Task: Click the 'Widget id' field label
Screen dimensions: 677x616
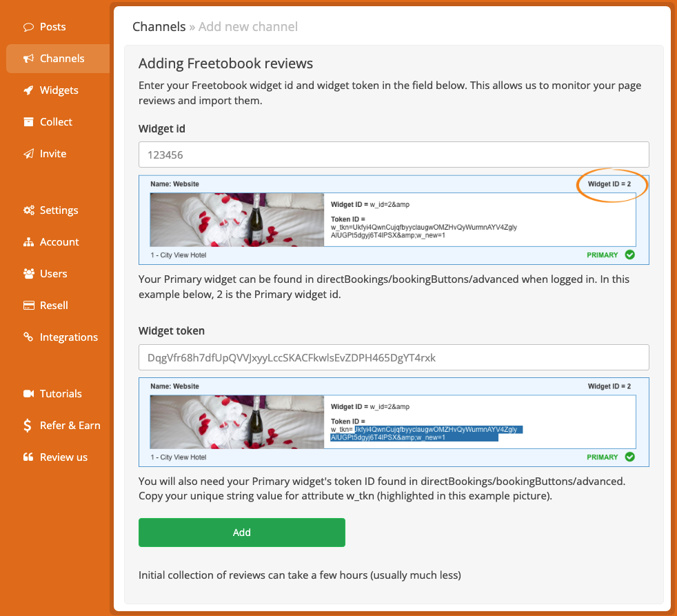Action: pyautogui.click(x=162, y=129)
